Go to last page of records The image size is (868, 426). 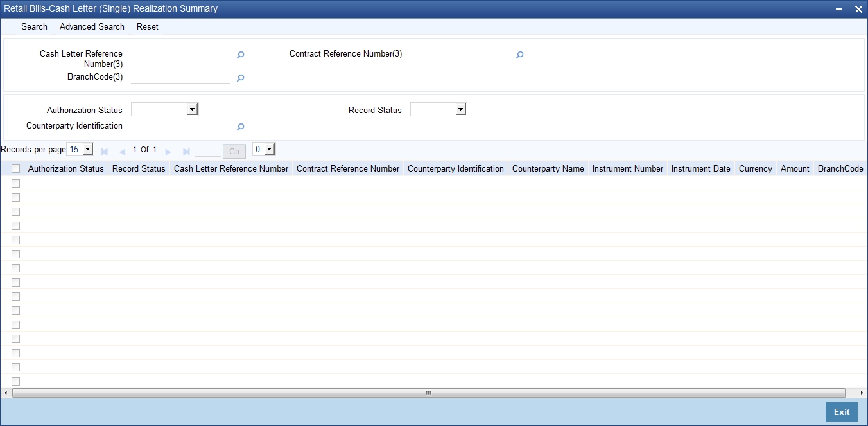click(x=186, y=152)
